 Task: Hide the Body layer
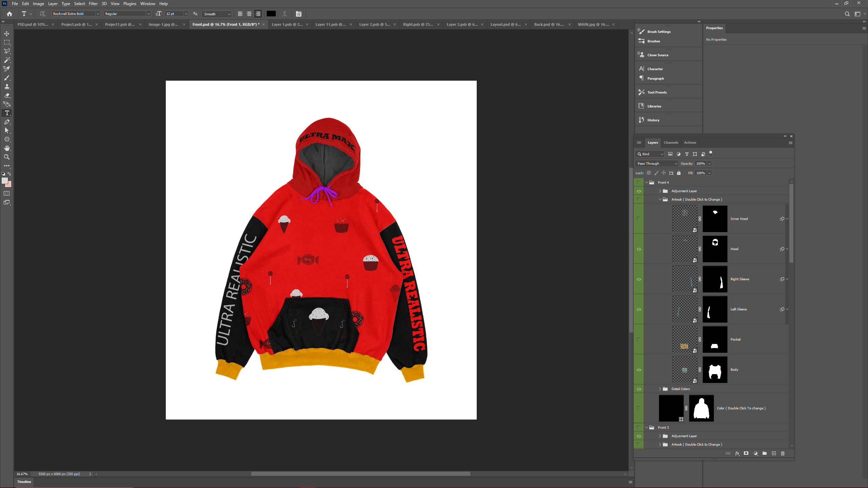pos(639,370)
